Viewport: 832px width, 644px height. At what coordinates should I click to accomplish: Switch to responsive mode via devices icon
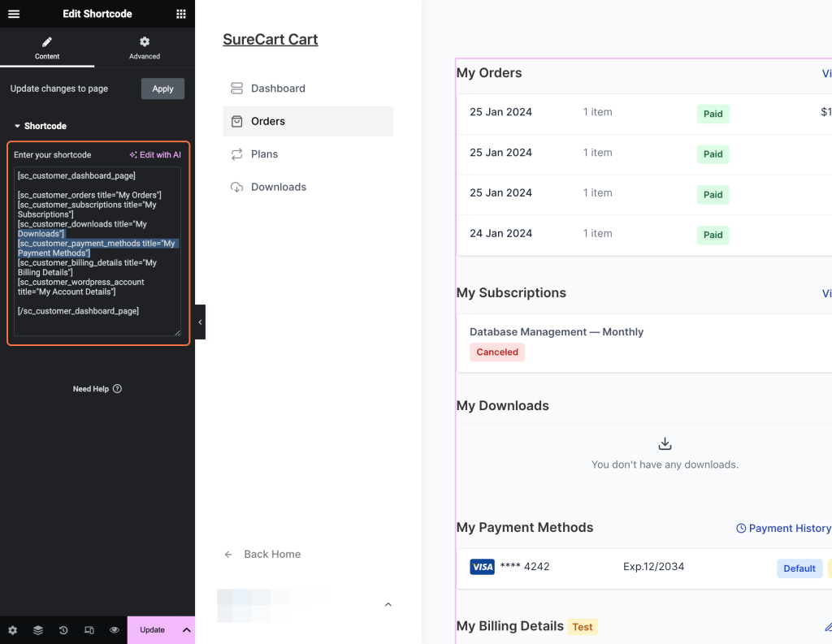[89, 629]
